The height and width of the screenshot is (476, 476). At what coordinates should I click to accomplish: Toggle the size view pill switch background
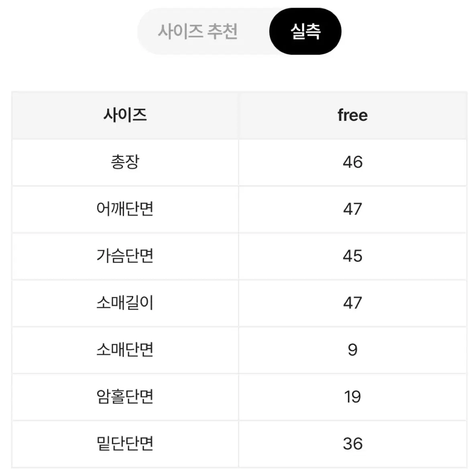[x=239, y=31]
